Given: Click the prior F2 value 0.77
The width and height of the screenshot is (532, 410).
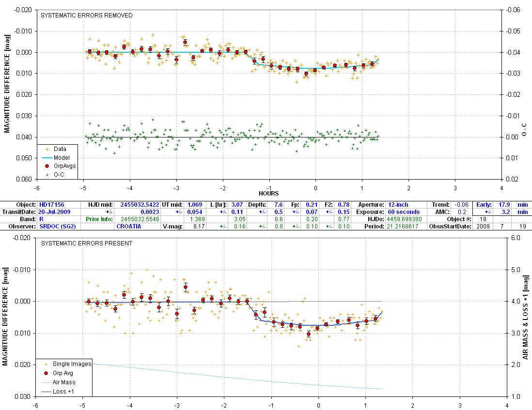Looking at the screenshot, I should (x=344, y=219).
